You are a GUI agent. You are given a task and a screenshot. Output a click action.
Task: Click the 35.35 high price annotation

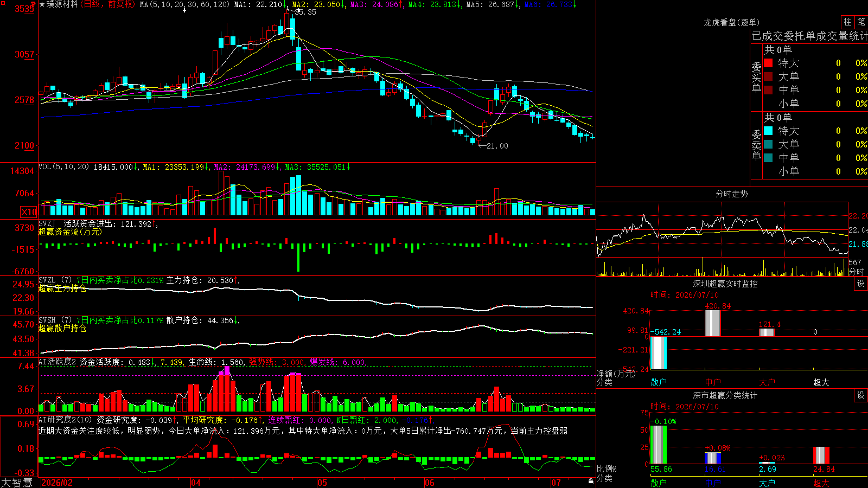pos(305,12)
